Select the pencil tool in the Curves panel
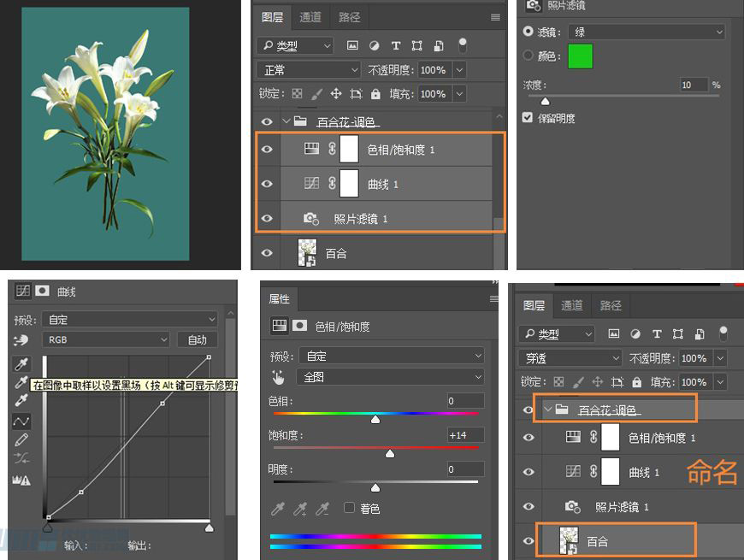This screenshot has width=744, height=560. (21, 439)
